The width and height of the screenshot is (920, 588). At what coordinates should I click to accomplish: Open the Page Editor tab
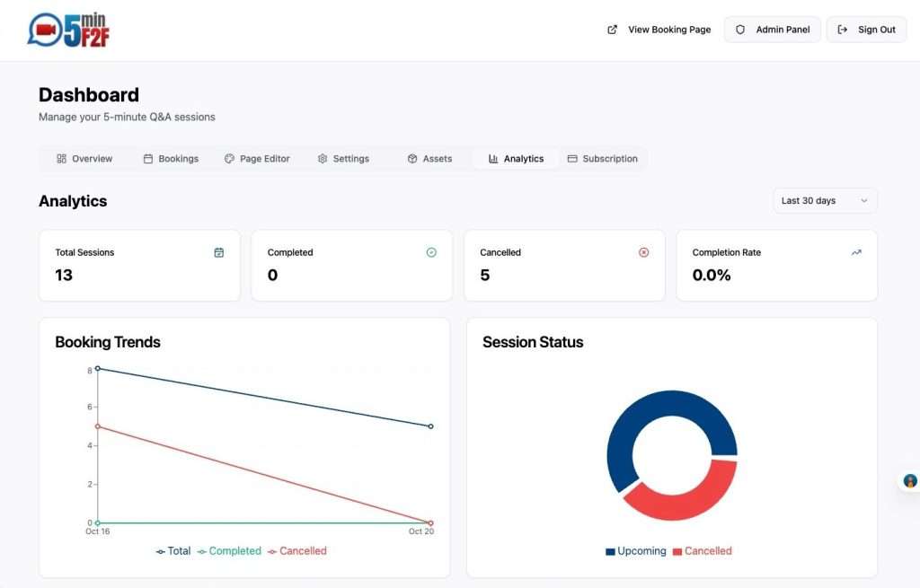(x=257, y=158)
